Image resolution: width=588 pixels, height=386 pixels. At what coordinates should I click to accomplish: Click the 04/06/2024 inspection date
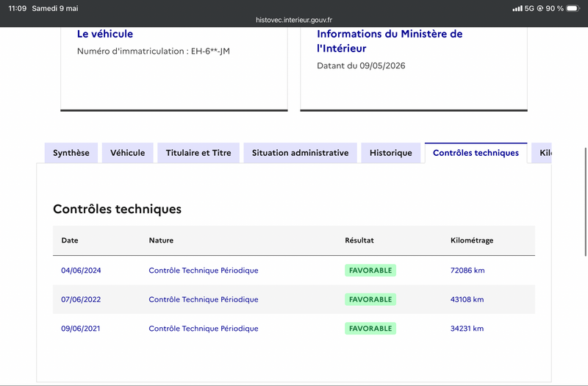click(81, 271)
